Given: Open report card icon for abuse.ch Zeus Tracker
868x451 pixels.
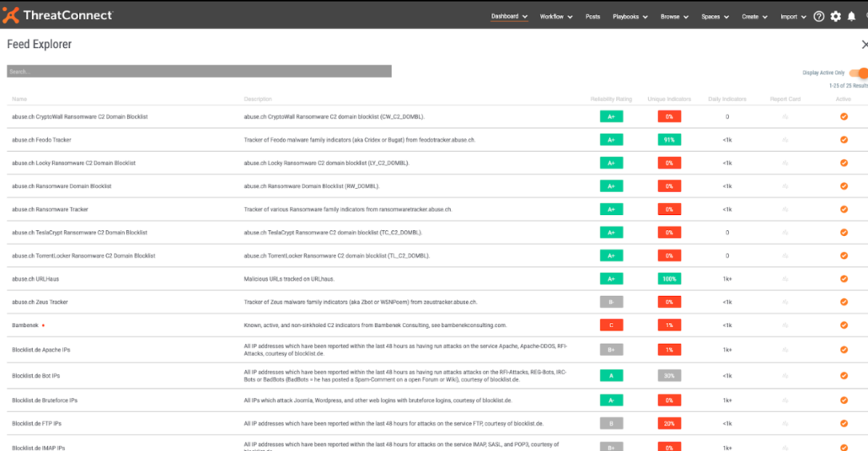Looking at the screenshot, I should [x=785, y=303].
